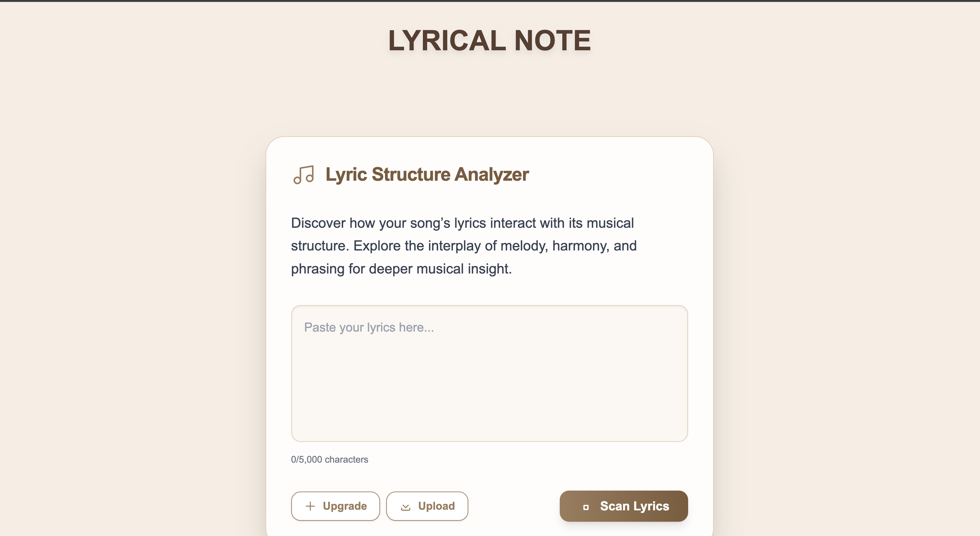Click the small square icon on Scan Lyrics

pyautogui.click(x=586, y=507)
